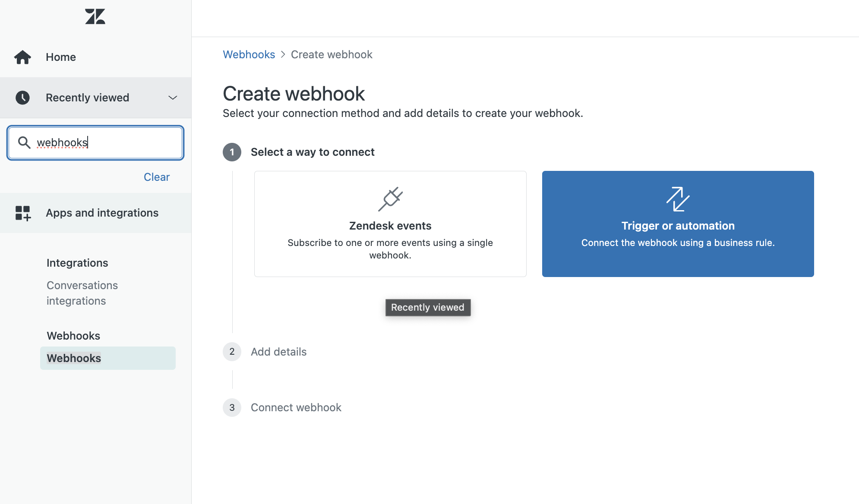Click the search magnifier icon
859x504 pixels.
(x=24, y=142)
